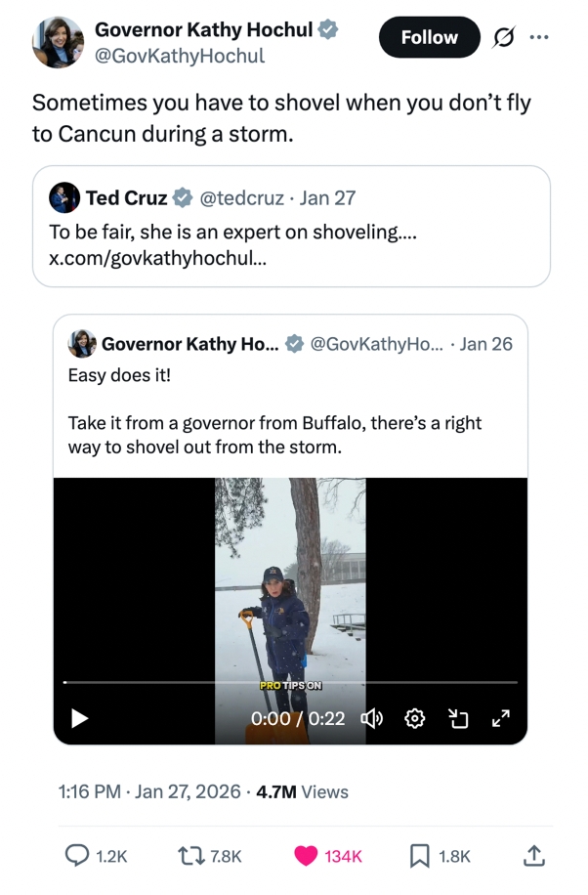Open Grok analysis for this post
This screenshot has height=895, width=588.
coord(502,37)
